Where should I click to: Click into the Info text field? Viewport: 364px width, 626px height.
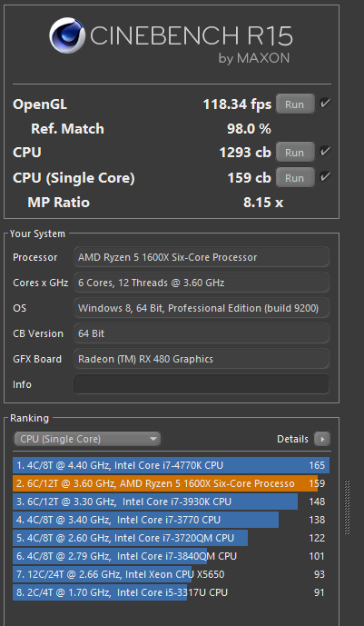[202, 384]
